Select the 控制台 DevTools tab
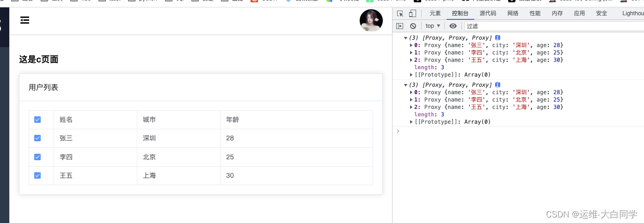 (x=460, y=13)
